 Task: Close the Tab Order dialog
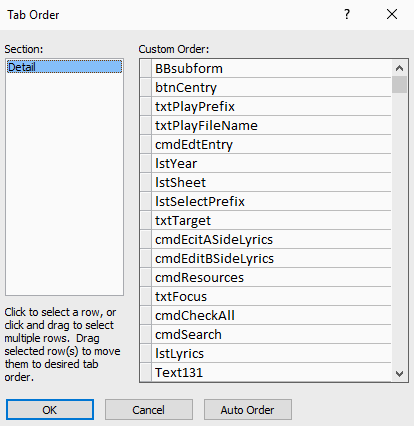tap(392, 14)
